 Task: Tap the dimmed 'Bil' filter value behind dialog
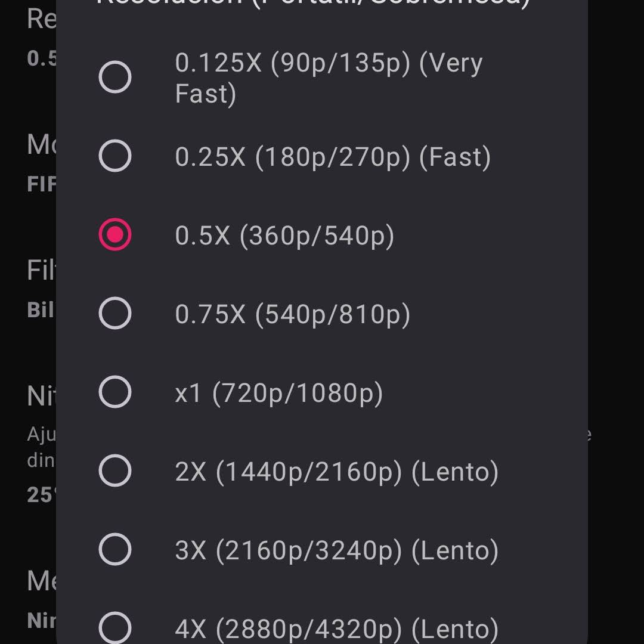[41, 310]
